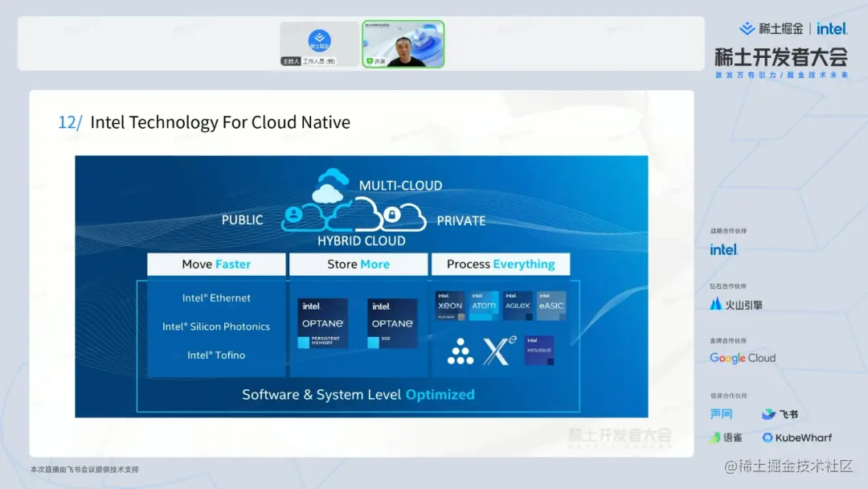This screenshot has width=868, height=489.
Task: Click the 本次直播由飞书会议提供技术支持 footer text
Action: point(84,470)
